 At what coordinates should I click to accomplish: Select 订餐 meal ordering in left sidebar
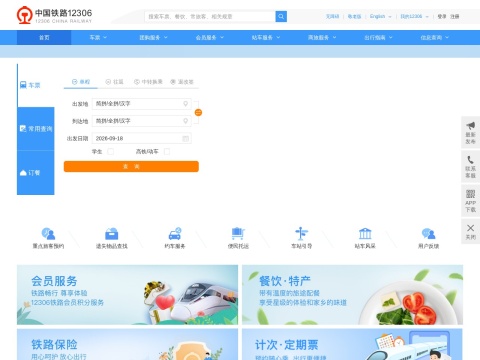(36, 173)
